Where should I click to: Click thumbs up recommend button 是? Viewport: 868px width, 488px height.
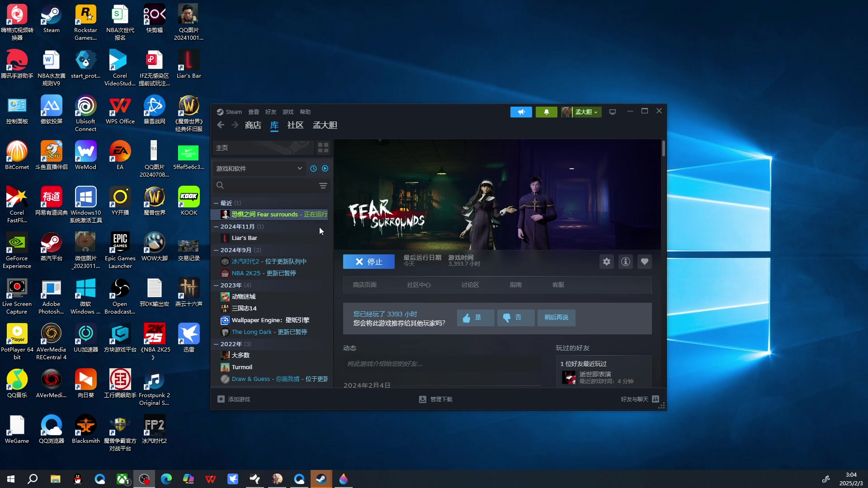click(476, 318)
